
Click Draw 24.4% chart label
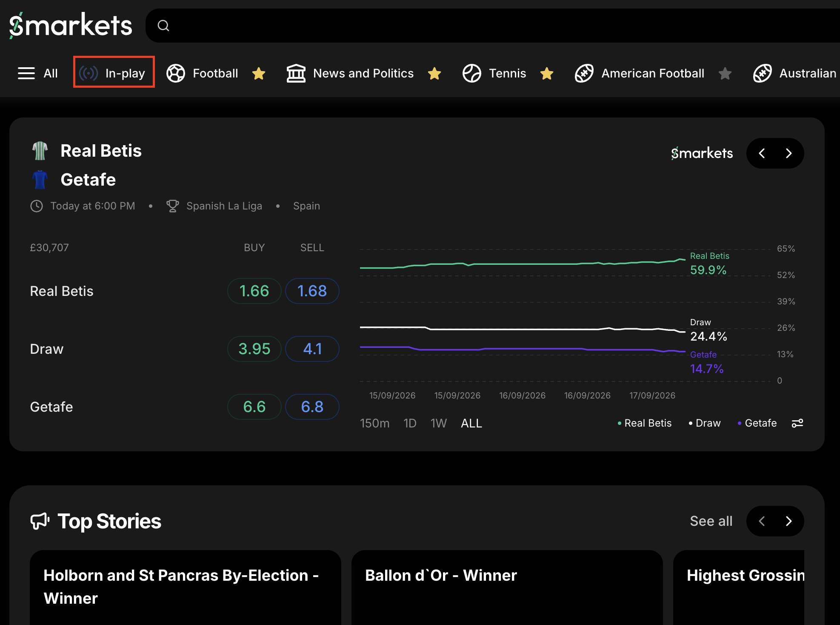[x=709, y=330]
